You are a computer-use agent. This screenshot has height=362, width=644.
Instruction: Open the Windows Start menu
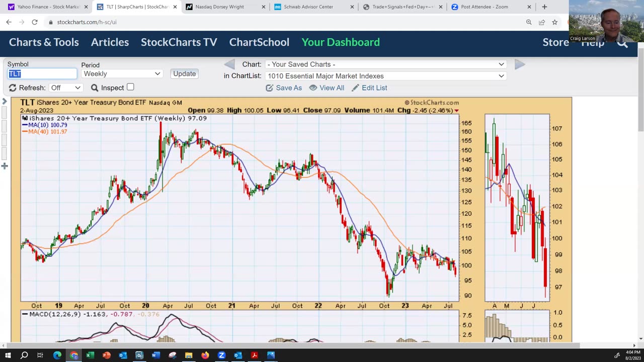point(8,355)
